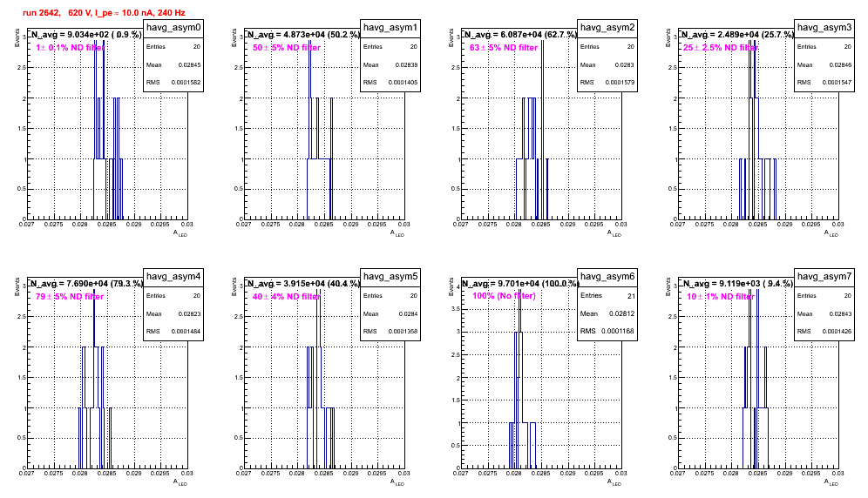Viewport: 868px width, 498px height.
Task: Click Mean value 0.02812 in havg_asym6 box
Action: coord(621,313)
